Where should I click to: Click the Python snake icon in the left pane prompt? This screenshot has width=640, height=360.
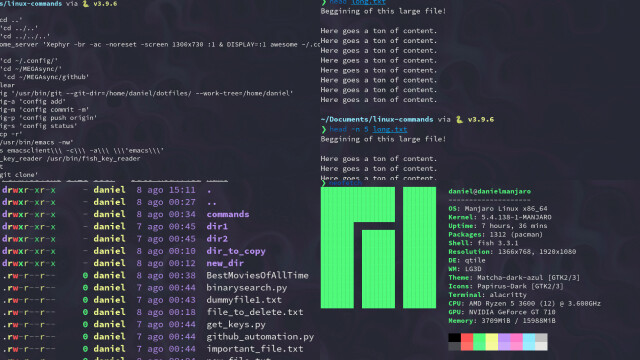tap(86, 4)
